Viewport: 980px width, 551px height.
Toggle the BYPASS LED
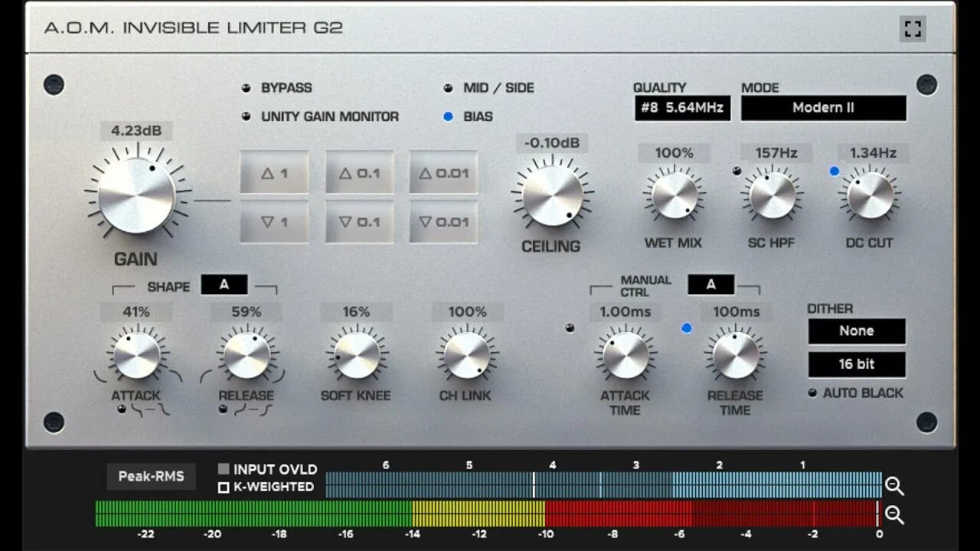point(246,88)
